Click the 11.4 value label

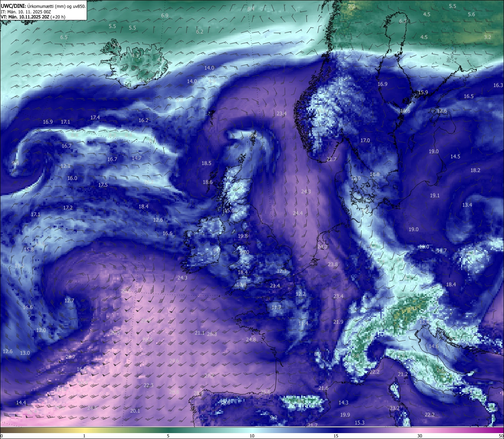pos(303,323)
